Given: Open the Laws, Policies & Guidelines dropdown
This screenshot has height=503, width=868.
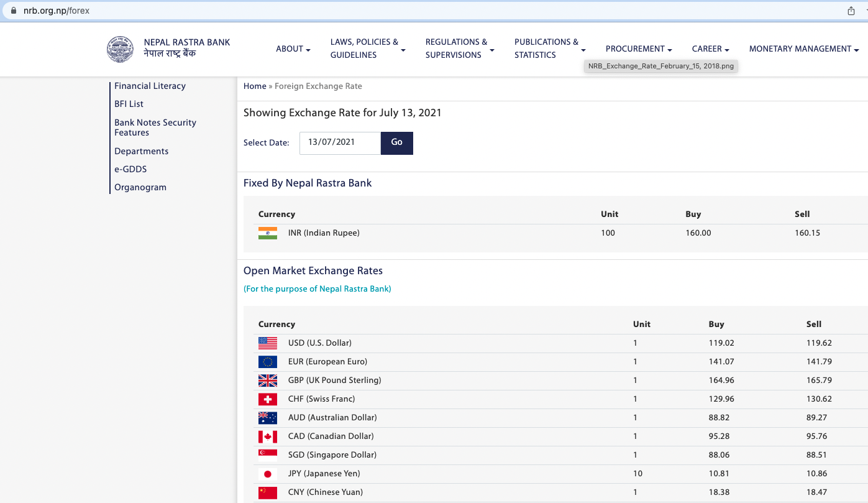Looking at the screenshot, I should (367, 49).
